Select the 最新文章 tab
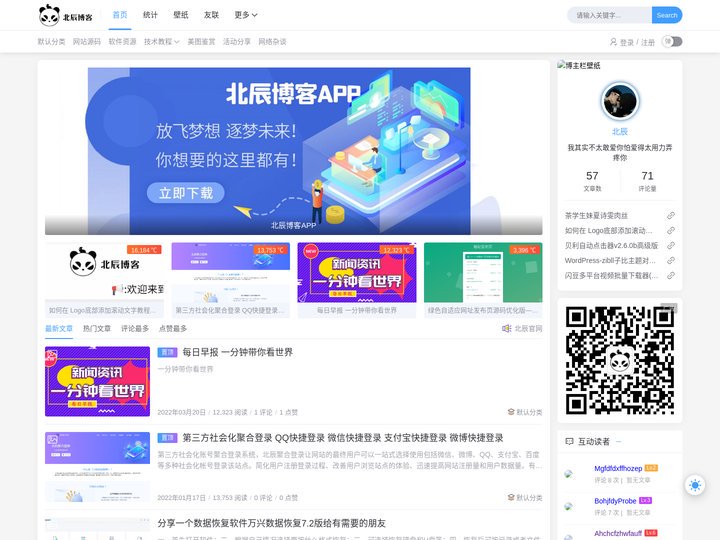720x540 pixels. tap(59, 329)
